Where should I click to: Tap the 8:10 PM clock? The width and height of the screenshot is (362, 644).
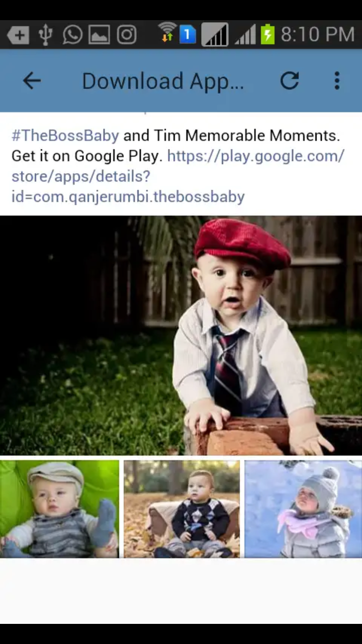point(318,35)
